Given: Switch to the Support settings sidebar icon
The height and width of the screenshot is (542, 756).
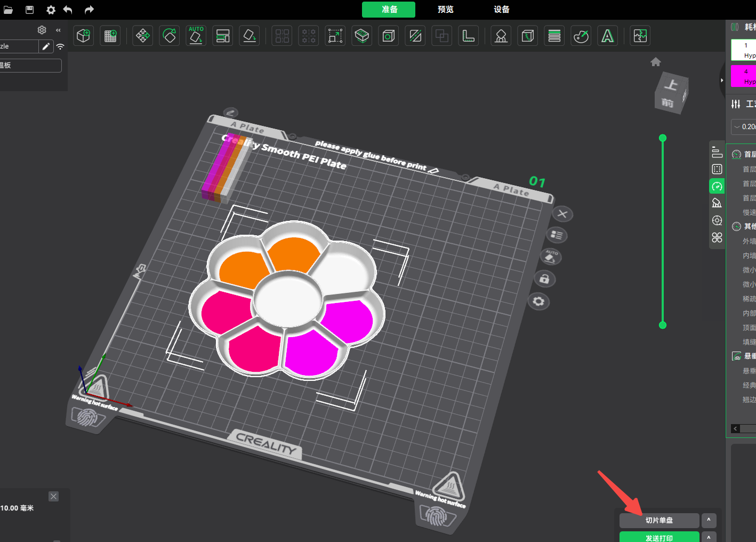Looking at the screenshot, I should [x=717, y=203].
